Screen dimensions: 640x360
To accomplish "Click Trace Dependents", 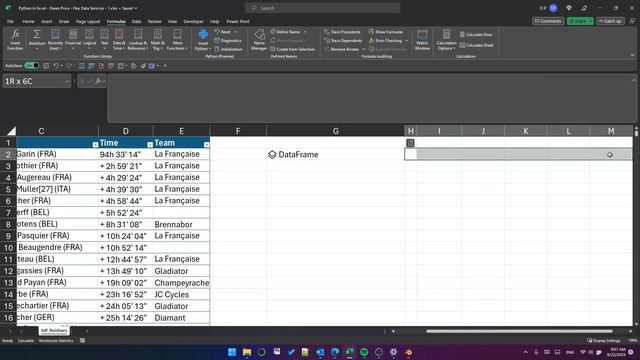I will click(x=343, y=41).
